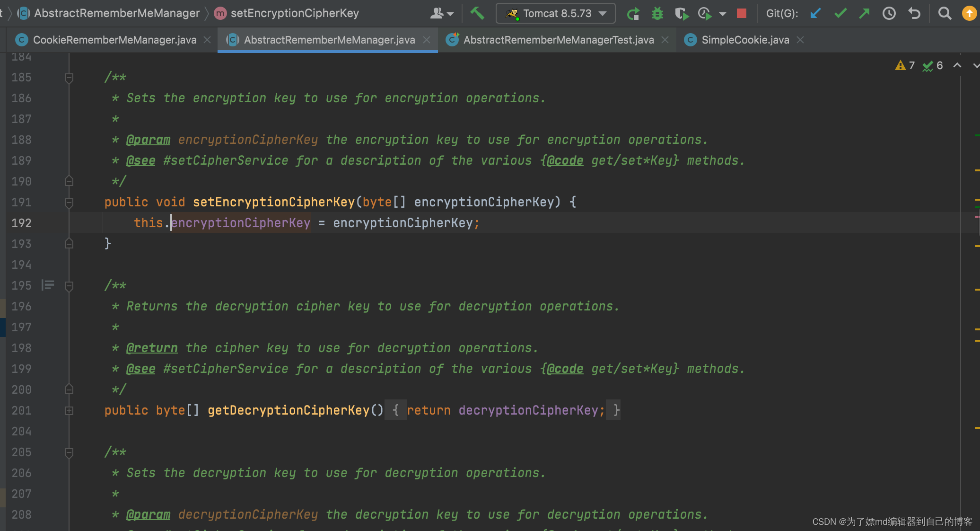
Task: Open the user account dropdown icon
Action: [442, 14]
